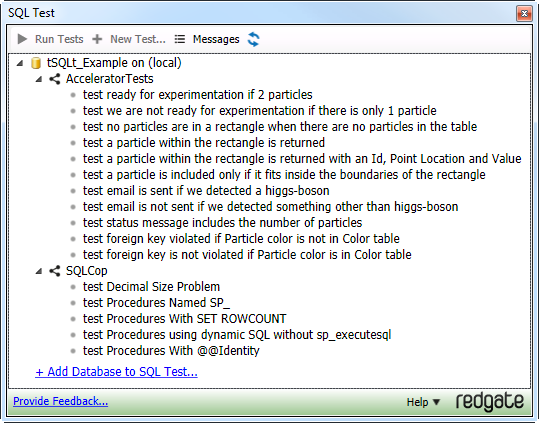Select 'test Procedures With @@Identity'

(x=171, y=350)
